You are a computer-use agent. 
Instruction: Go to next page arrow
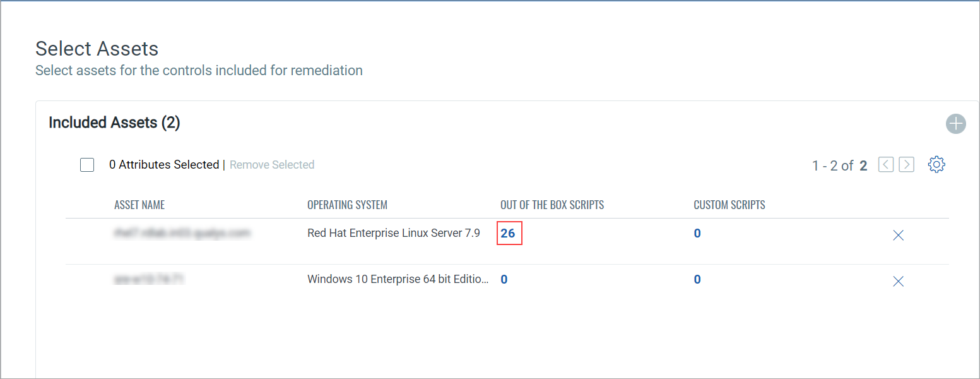(907, 165)
